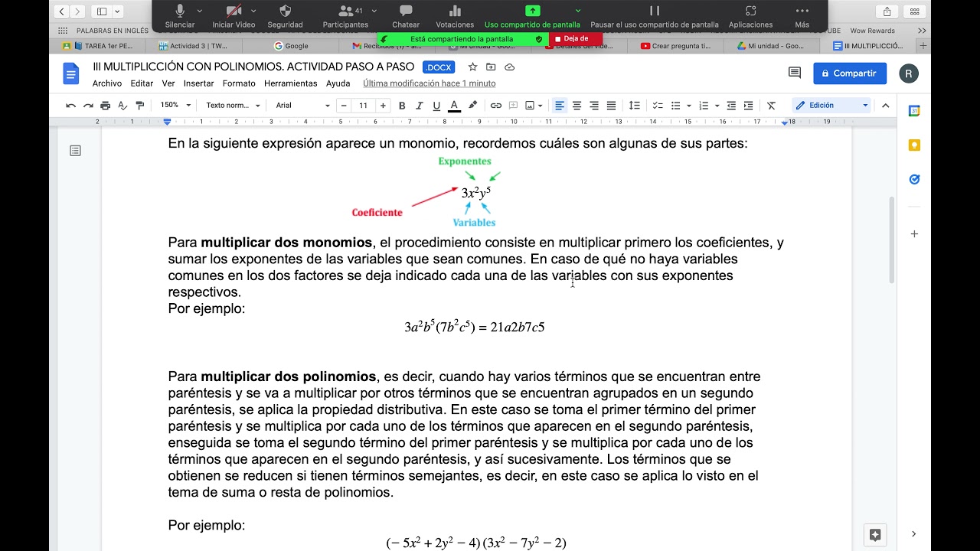Image resolution: width=980 pixels, height=551 pixels.
Task: Insert a link with chain icon
Action: pyautogui.click(x=496, y=106)
